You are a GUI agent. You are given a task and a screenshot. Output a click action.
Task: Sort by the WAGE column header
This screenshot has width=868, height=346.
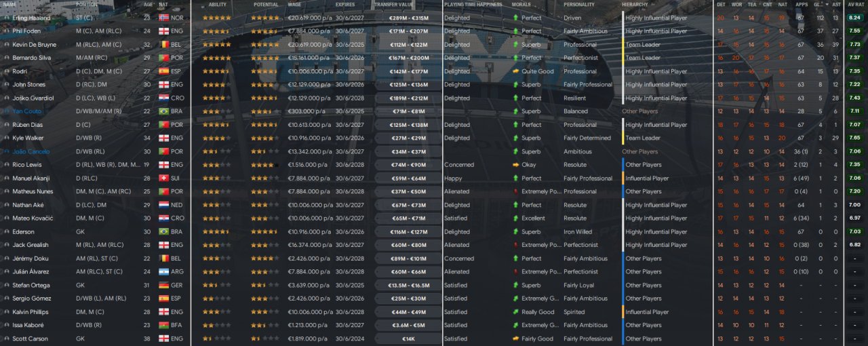[294, 5]
